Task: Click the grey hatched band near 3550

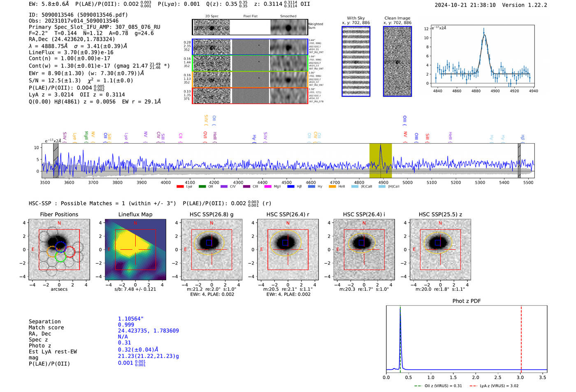Action: click(x=56, y=160)
